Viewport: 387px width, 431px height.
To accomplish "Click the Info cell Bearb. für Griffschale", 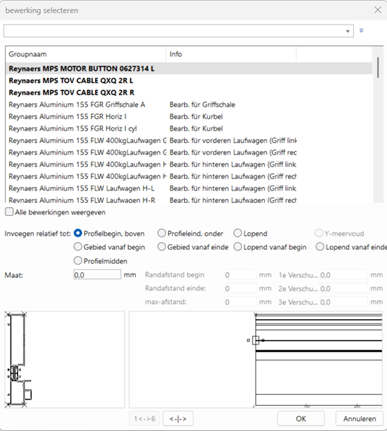I will click(202, 105).
